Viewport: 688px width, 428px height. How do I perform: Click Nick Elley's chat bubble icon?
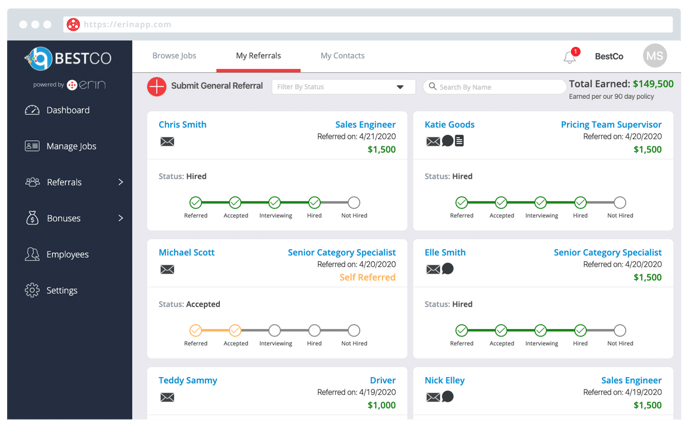[448, 397]
